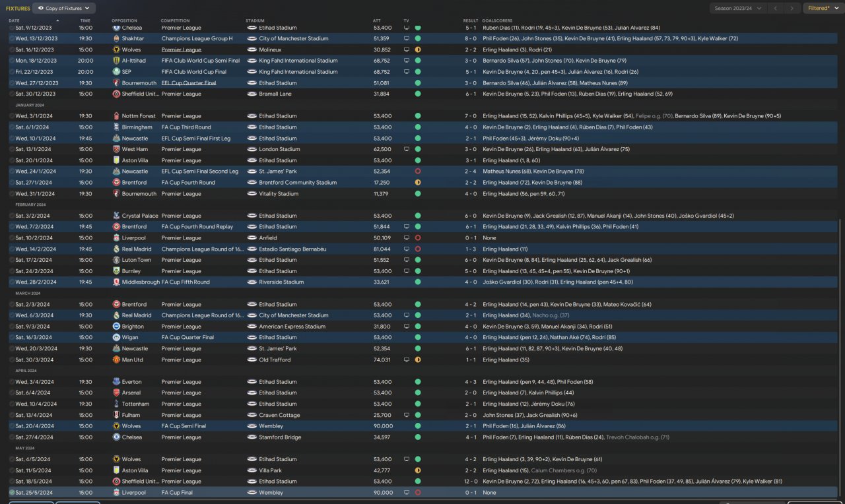This screenshot has height=504, width=845.
Task: Click the 81,044 attendance figure
Action: click(x=382, y=249)
